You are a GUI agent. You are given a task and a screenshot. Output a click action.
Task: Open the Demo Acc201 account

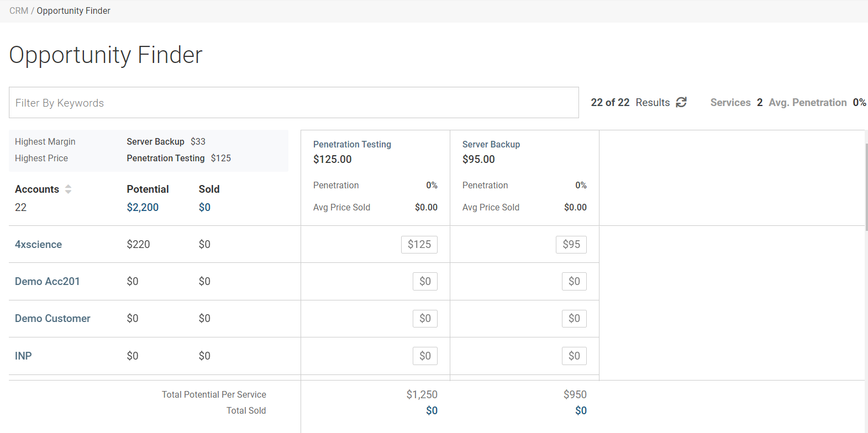(x=47, y=282)
